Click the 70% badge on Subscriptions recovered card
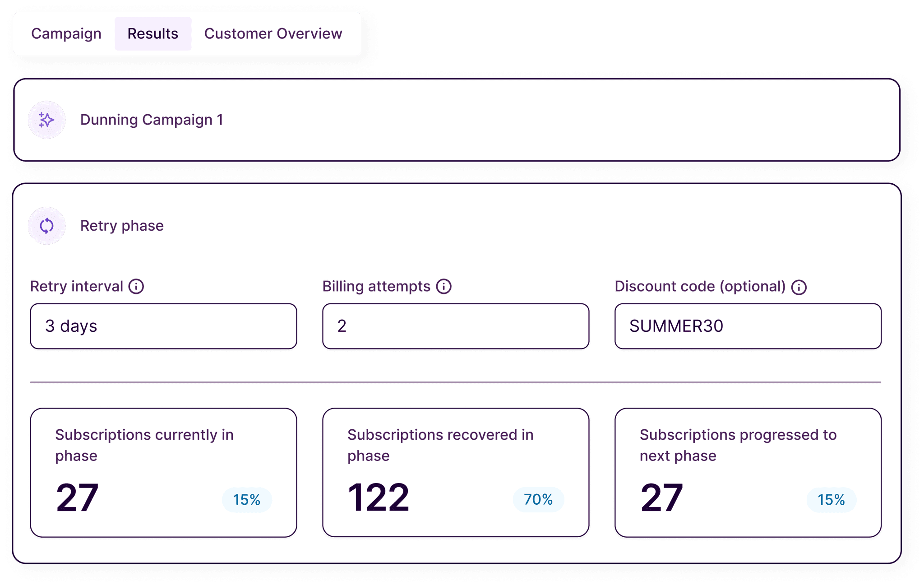 (x=539, y=500)
